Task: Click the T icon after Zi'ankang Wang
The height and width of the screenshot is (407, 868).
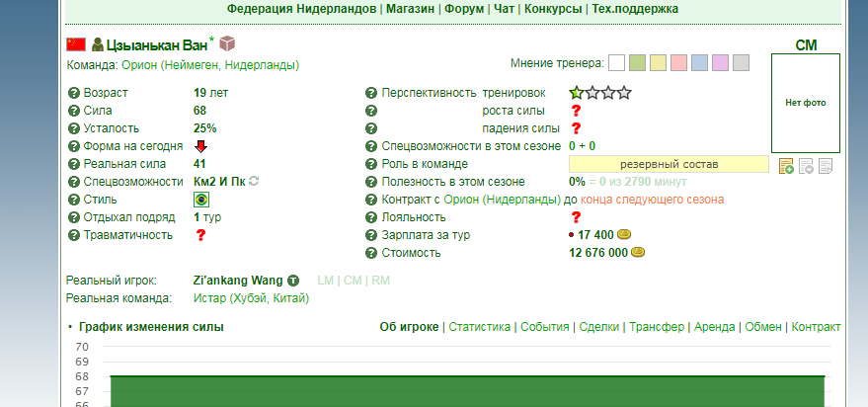Action: [x=293, y=281]
